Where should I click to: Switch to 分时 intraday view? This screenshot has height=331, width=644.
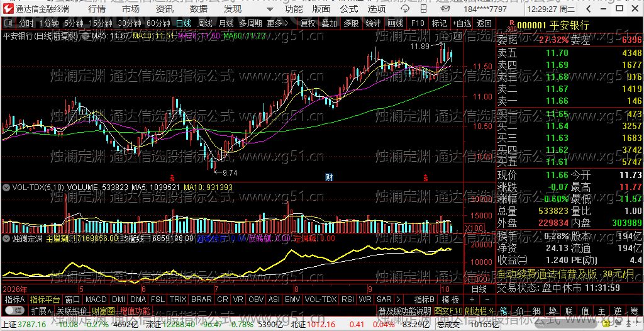pyautogui.click(x=26, y=23)
